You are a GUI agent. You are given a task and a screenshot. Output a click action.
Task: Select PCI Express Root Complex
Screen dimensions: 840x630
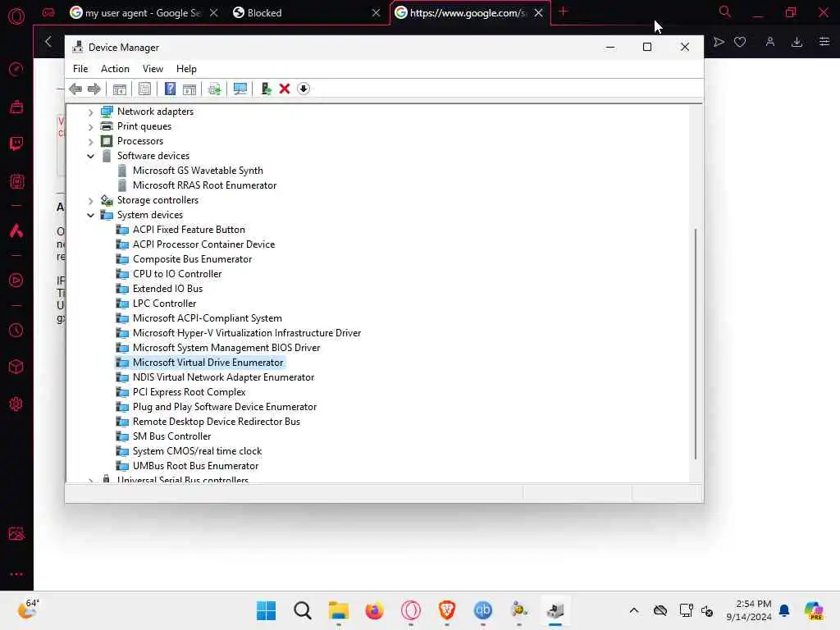(189, 392)
